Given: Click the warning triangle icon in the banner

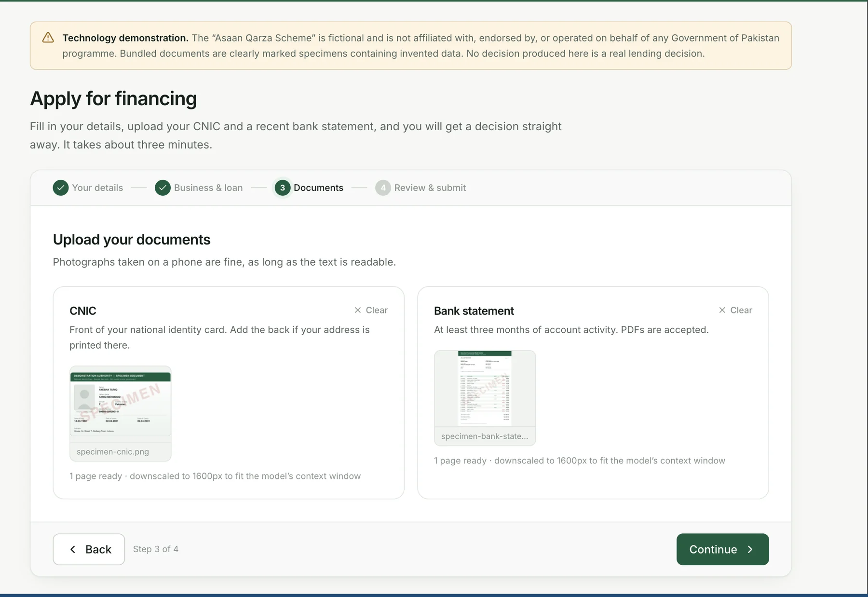Looking at the screenshot, I should (x=48, y=38).
